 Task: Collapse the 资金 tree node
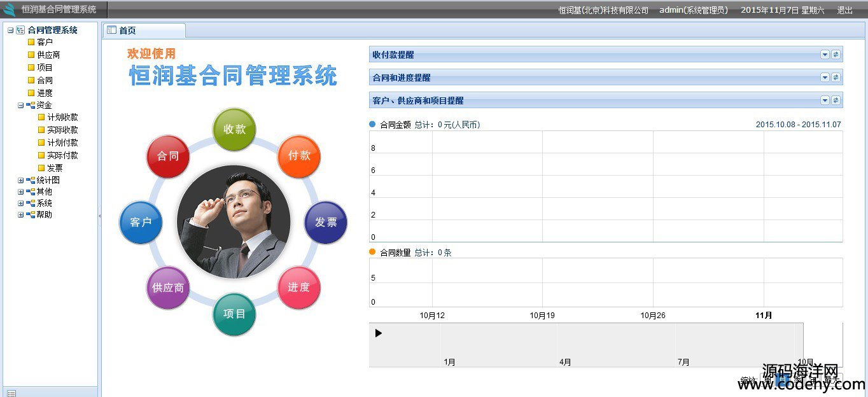(x=21, y=106)
